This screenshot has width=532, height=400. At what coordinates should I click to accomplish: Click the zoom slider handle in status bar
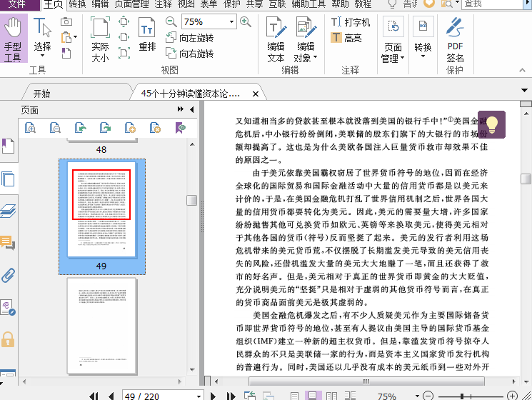462,396
